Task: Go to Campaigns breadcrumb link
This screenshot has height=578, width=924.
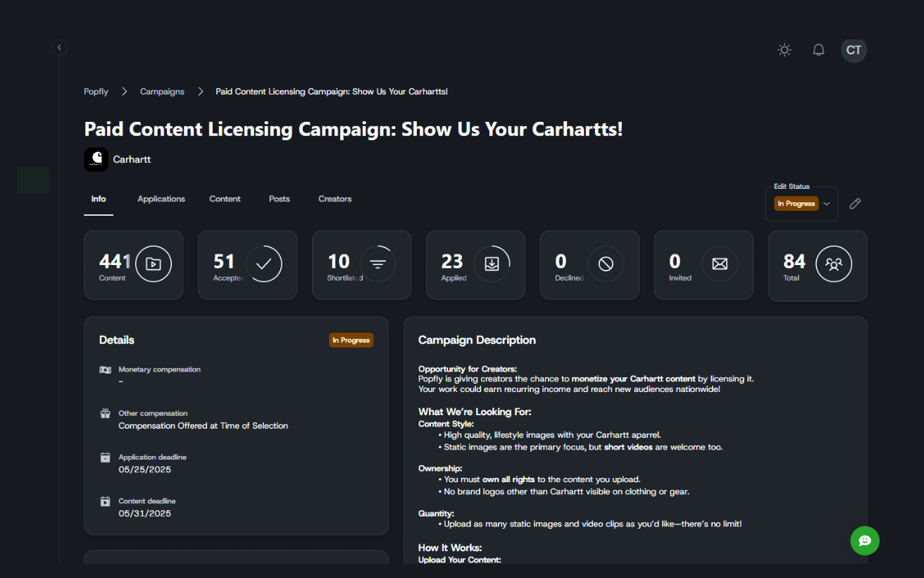Action: [162, 92]
